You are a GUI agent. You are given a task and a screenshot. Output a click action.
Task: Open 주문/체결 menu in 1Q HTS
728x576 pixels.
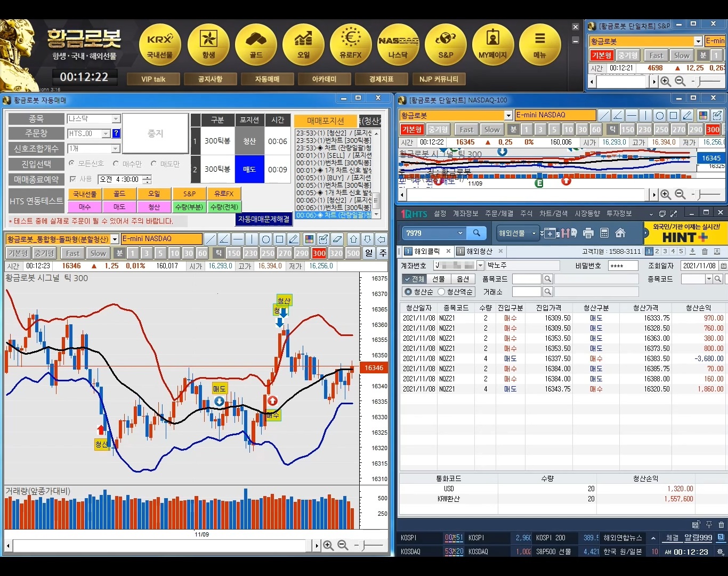[499, 213]
